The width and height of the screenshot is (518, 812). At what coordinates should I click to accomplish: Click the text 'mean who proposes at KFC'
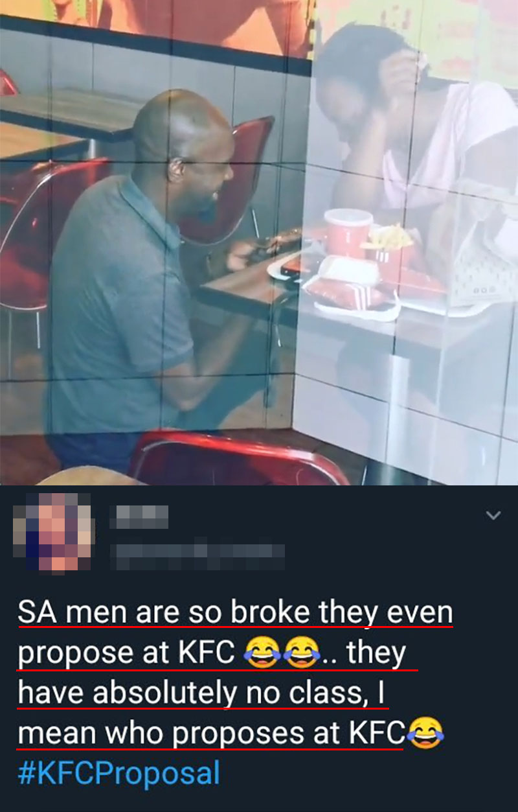click(x=211, y=734)
